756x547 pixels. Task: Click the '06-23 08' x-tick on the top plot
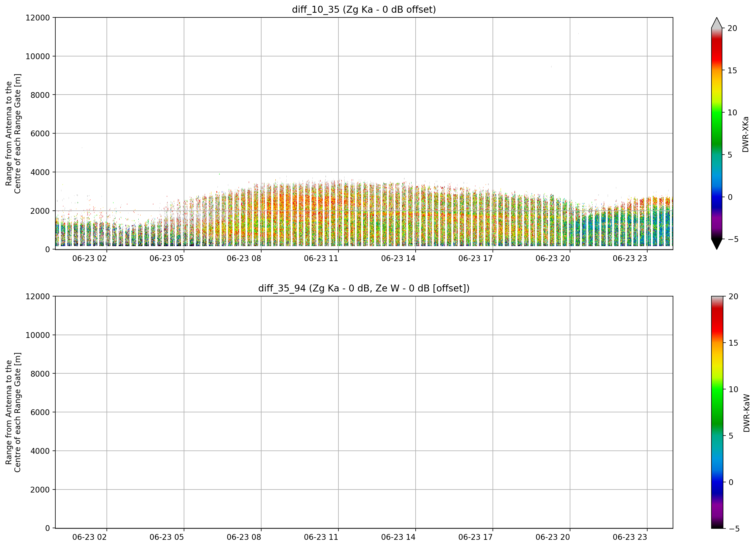click(x=244, y=259)
